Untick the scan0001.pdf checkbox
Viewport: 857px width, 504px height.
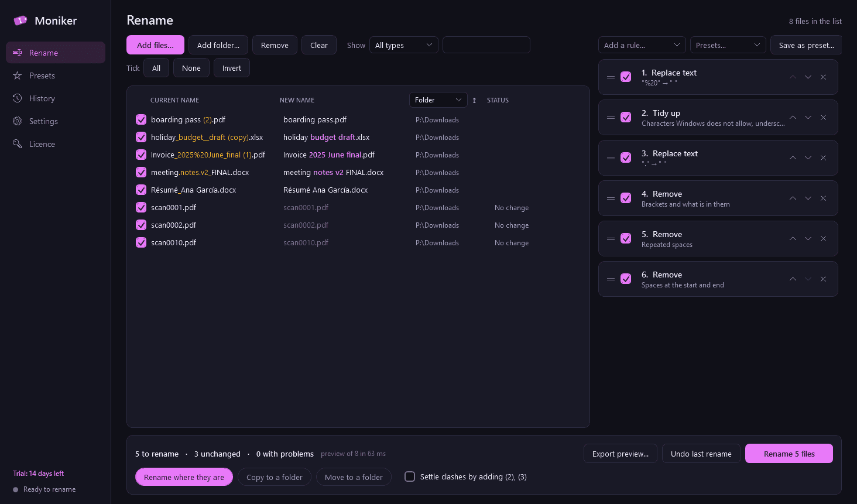[141, 207]
